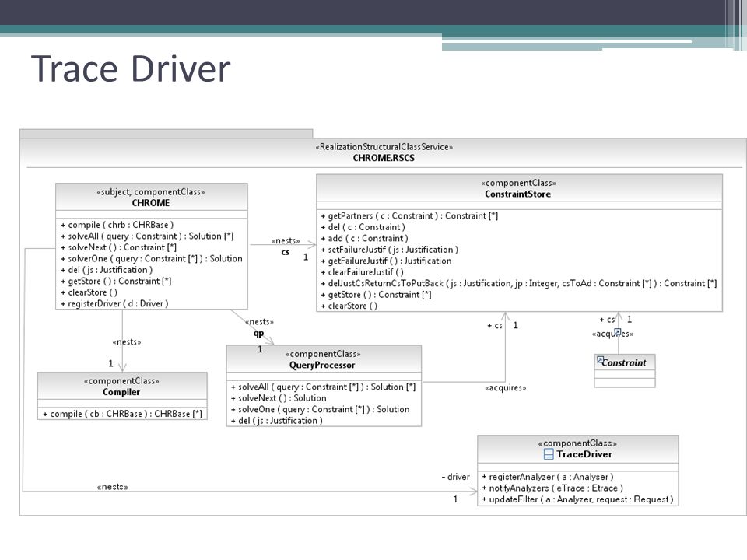
Task: Select ConstraintStore getStore ( ) operation
Action: click(x=376, y=295)
